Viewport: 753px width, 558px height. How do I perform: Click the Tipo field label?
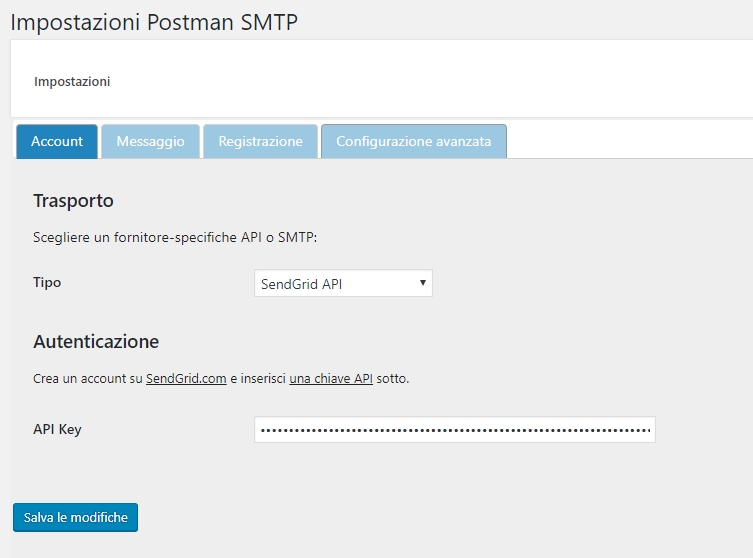click(47, 282)
